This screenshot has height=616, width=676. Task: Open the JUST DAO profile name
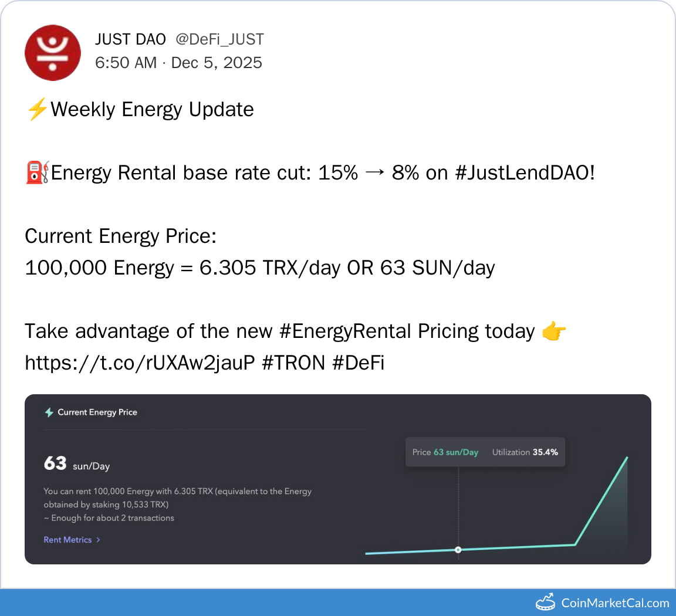pyautogui.click(x=130, y=39)
